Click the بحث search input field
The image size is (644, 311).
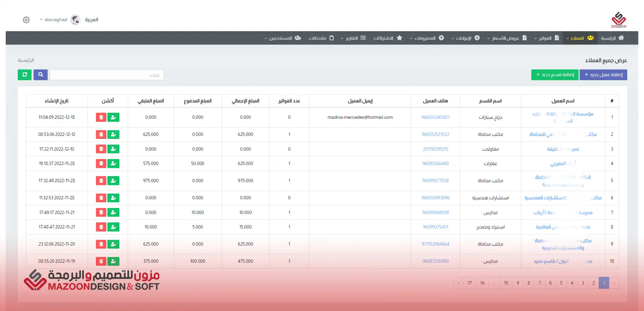(x=107, y=75)
